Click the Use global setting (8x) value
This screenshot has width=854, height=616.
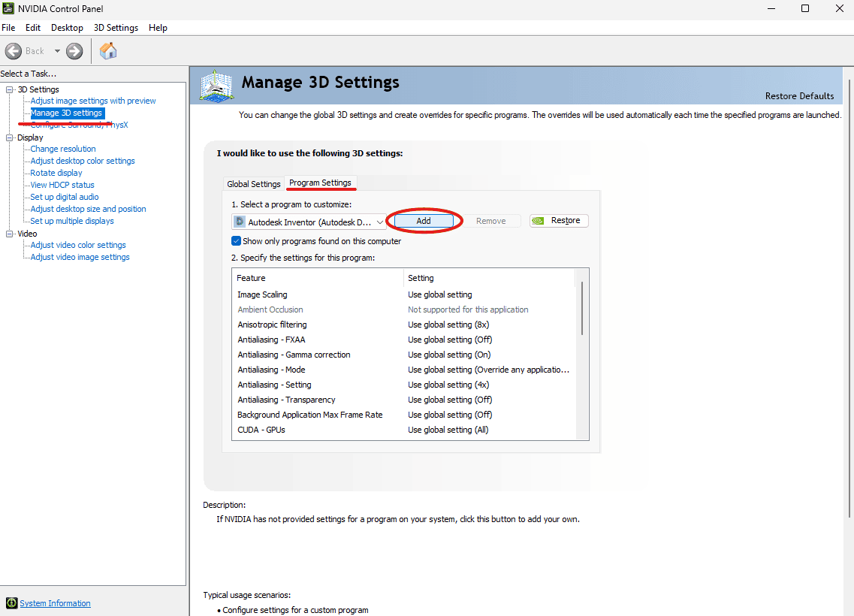point(449,325)
